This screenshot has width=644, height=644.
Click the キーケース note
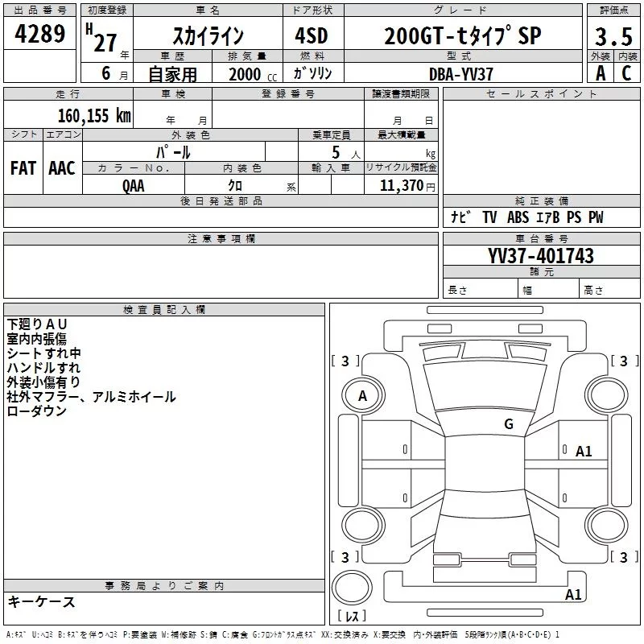point(42,601)
